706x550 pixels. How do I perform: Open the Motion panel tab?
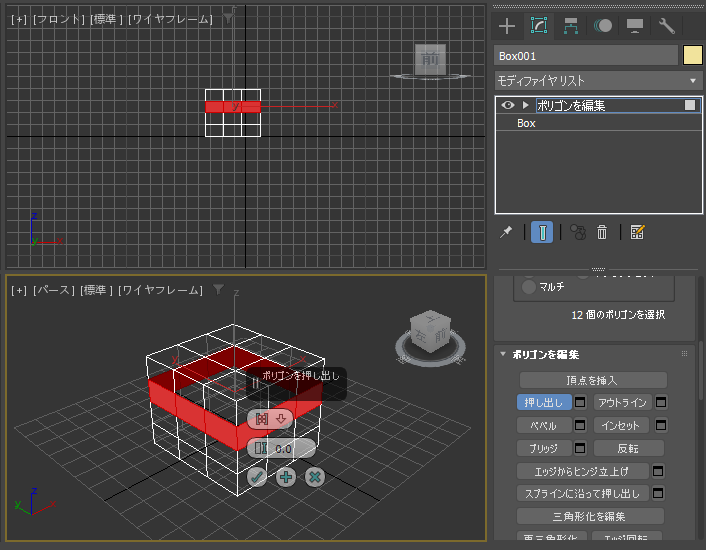pos(603,26)
